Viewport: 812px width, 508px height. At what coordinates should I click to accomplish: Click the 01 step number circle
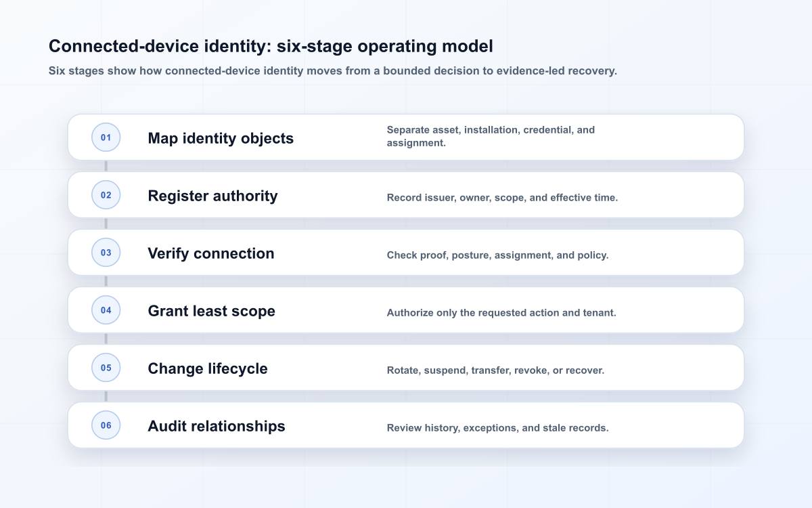coord(106,137)
